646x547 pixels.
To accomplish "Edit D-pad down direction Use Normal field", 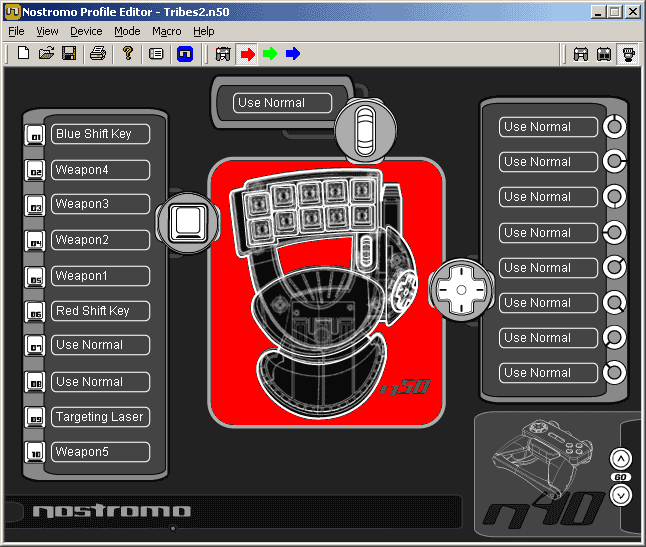I will (x=548, y=197).
